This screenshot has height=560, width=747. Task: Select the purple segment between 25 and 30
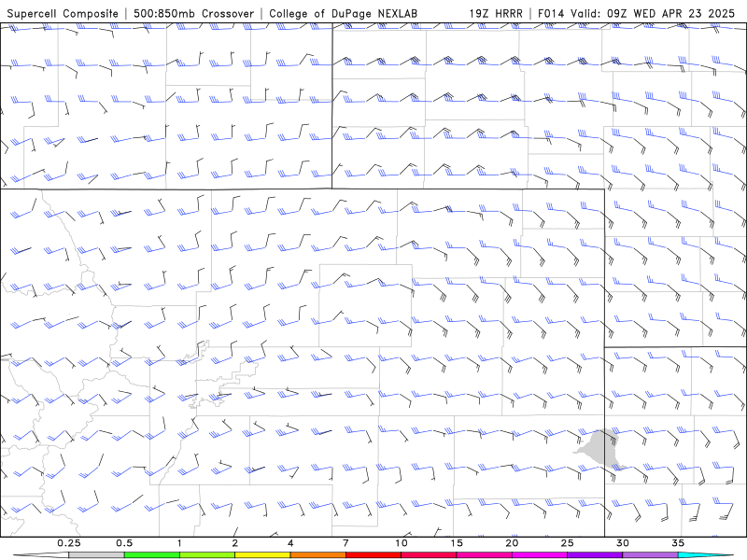coord(595,555)
